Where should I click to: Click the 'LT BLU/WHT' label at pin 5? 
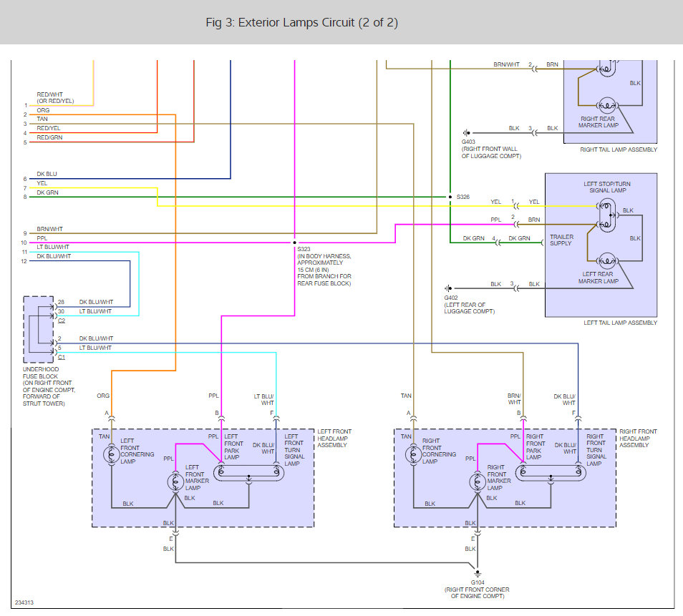95,348
